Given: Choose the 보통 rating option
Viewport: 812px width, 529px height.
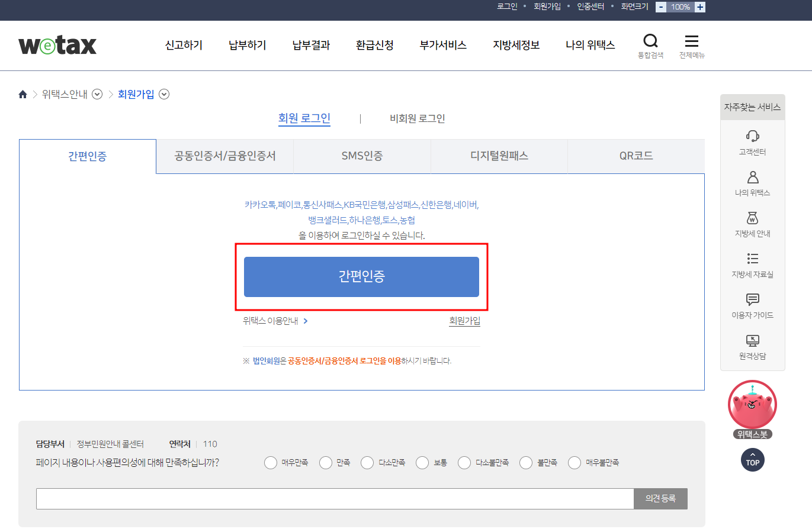Looking at the screenshot, I should click(x=422, y=463).
